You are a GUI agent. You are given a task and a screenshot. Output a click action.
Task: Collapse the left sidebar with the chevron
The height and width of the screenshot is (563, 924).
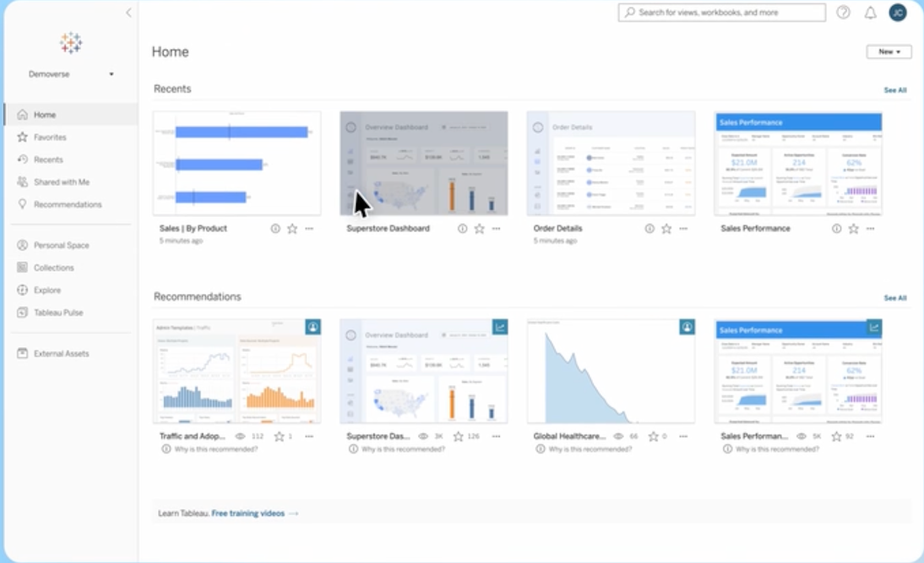128,13
